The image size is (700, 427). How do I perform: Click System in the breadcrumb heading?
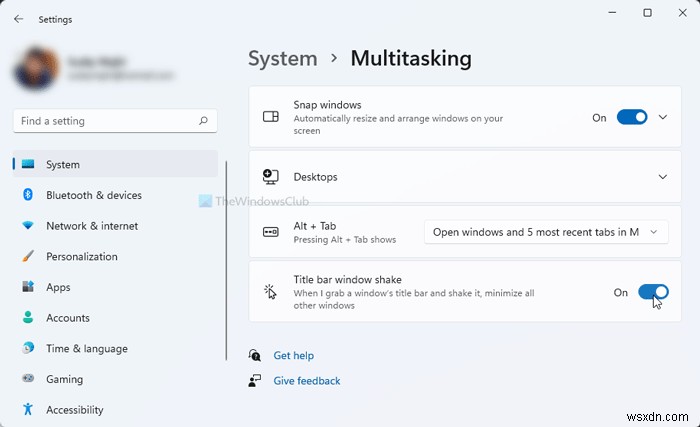tap(284, 58)
